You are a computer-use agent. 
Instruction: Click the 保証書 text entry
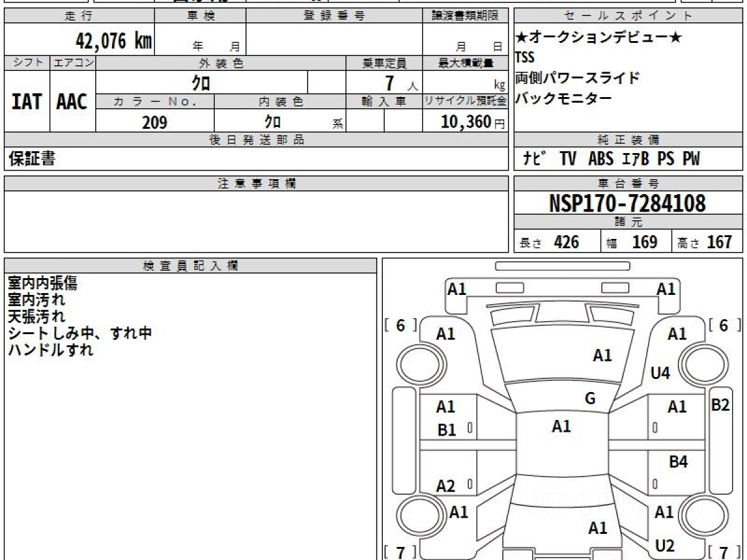pos(32,159)
